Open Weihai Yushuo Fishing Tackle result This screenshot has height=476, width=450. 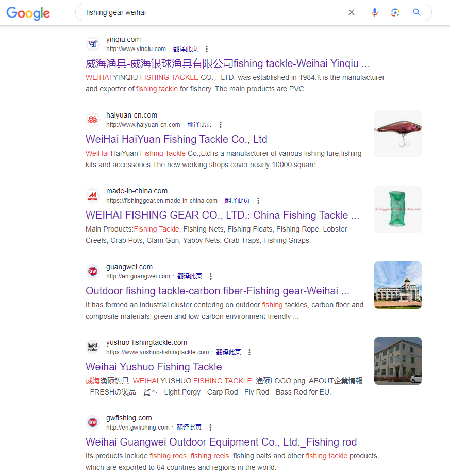(x=154, y=367)
